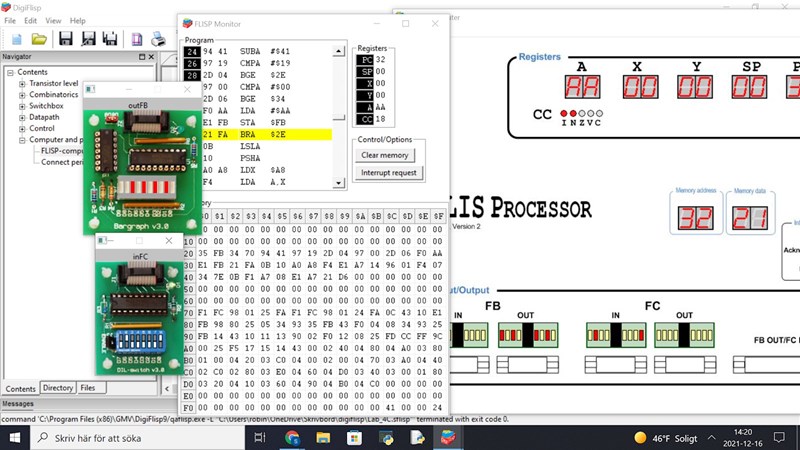Click the Print toolbar icon
The image size is (800, 450).
tap(158, 39)
